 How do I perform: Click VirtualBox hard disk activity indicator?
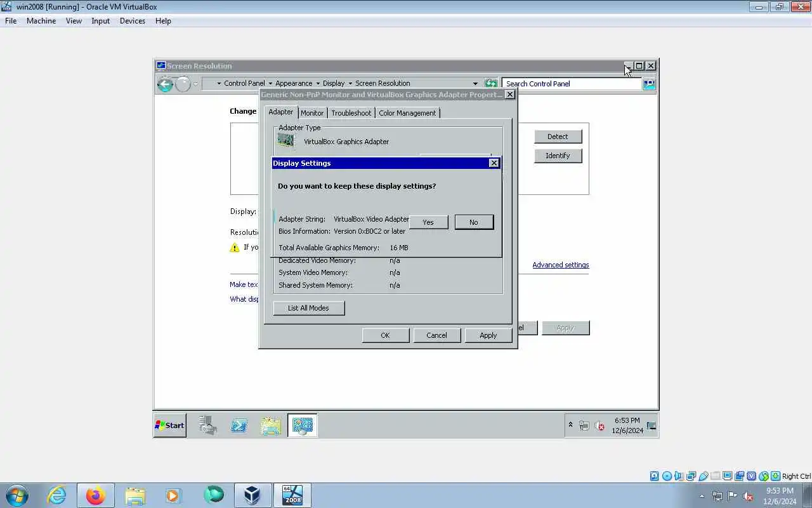[655, 476]
